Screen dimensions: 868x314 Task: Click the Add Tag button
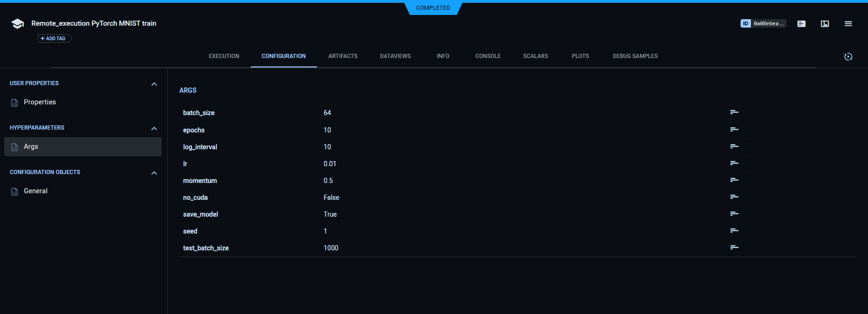(54, 38)
